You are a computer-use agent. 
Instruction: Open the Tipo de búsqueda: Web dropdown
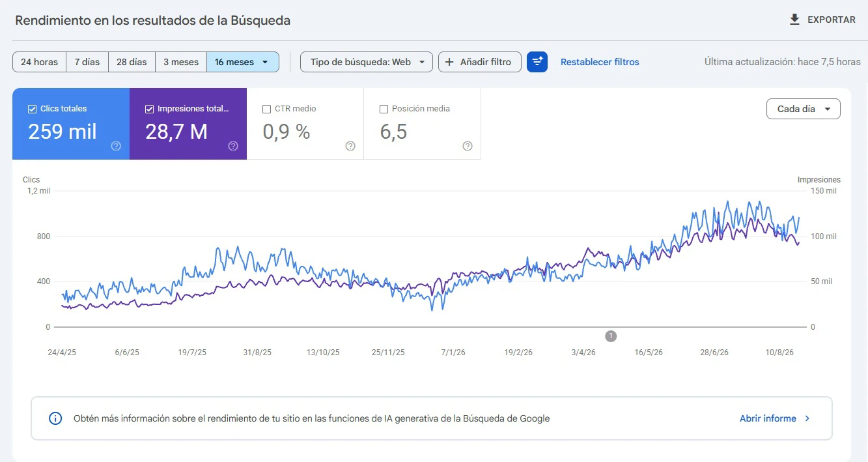coord(367,62)
